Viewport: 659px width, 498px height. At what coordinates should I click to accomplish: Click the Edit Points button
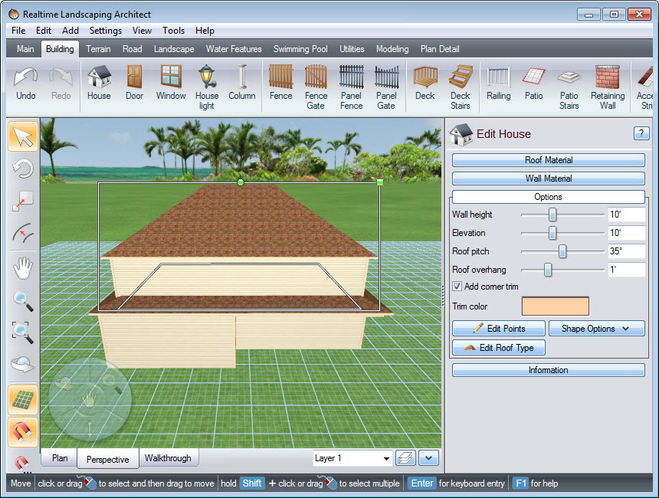(499, 329)
